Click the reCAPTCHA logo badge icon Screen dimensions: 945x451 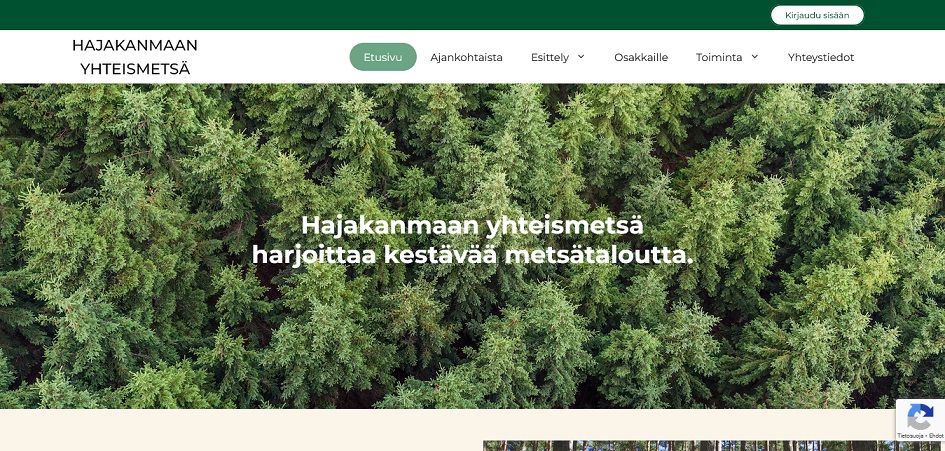920,417
